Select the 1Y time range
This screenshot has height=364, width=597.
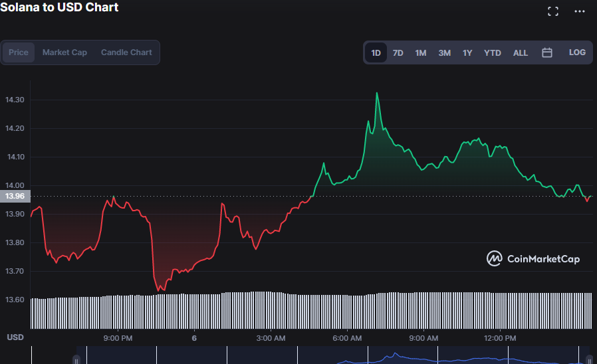click(x=467, y=53)
